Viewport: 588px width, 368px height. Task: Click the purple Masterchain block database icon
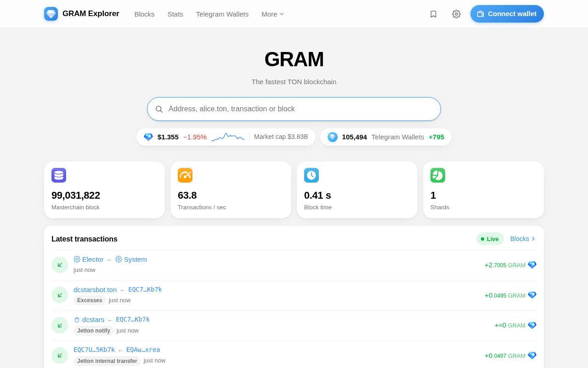click(x=59, y=175)
